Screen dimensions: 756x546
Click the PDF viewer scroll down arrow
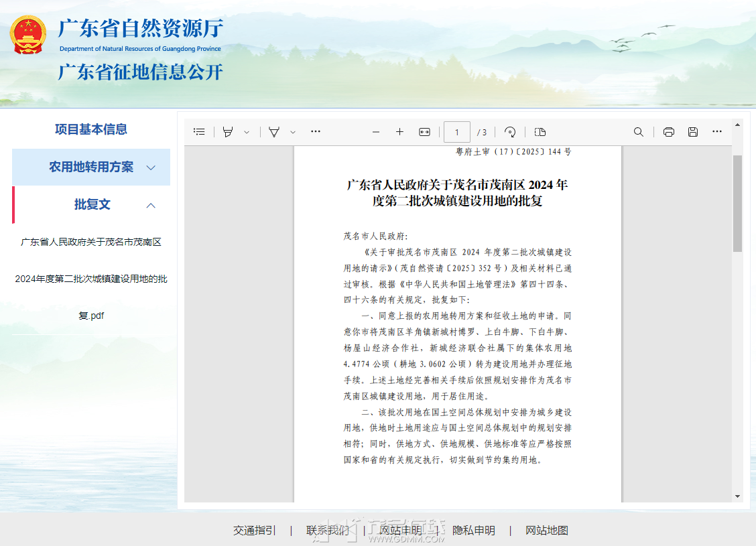pos(738,496)
